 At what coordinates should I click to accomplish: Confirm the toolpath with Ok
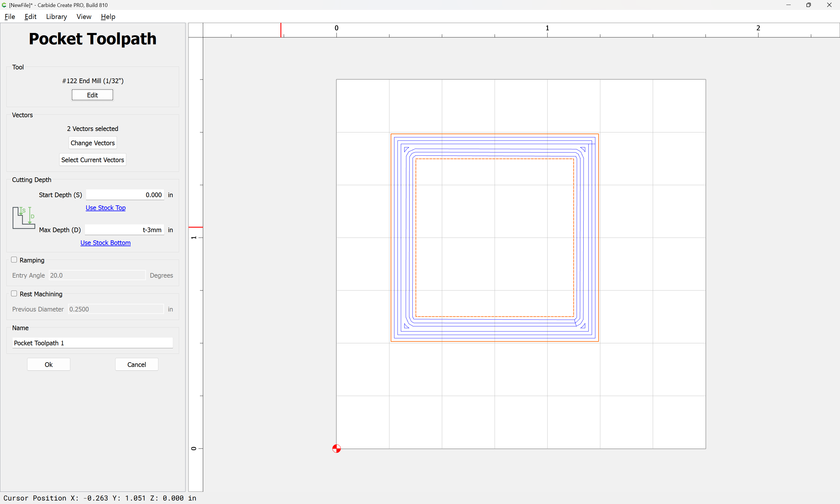tap(48, 364)
